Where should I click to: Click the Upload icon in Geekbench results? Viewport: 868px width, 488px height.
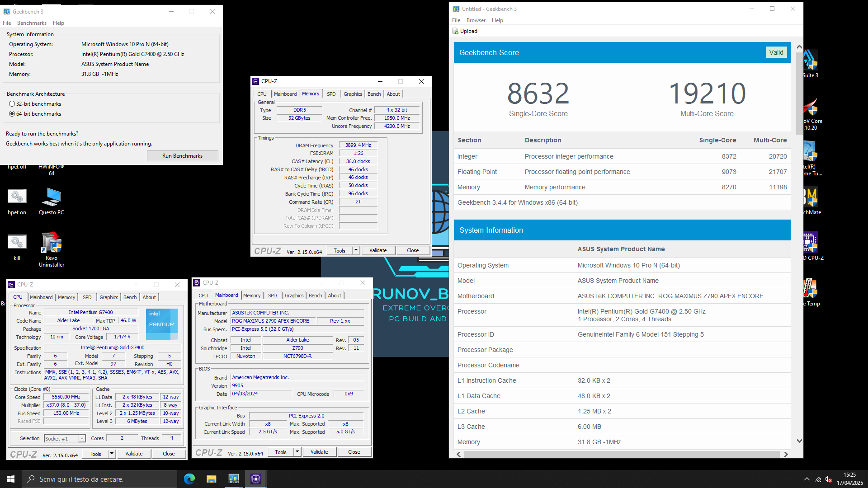(455, 31)
